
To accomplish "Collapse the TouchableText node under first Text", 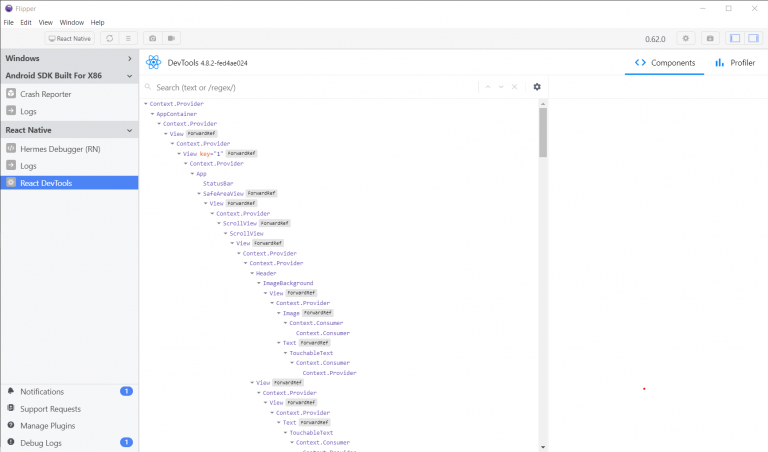I will tap(286, 353).
